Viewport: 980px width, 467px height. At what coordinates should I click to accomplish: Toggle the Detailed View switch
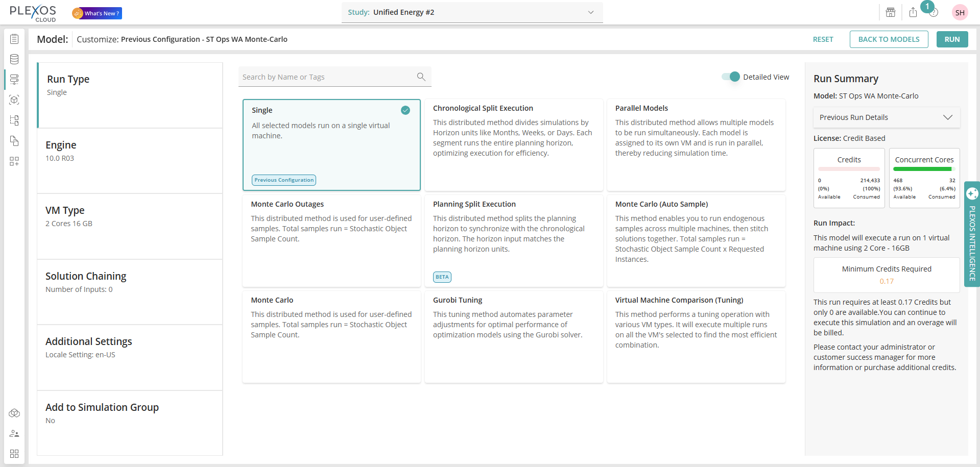click(x=731, y=77)
